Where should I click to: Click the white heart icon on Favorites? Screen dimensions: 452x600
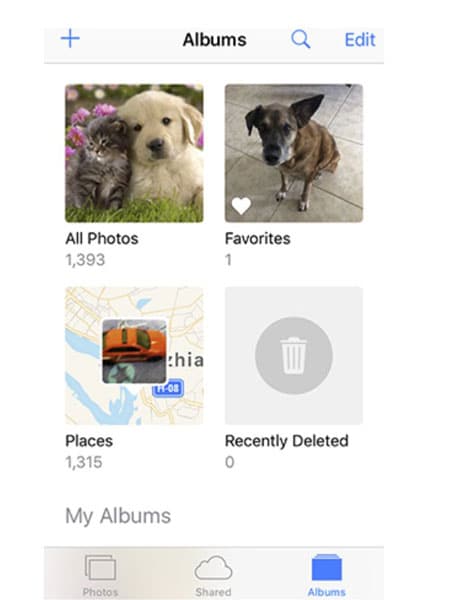241,206
